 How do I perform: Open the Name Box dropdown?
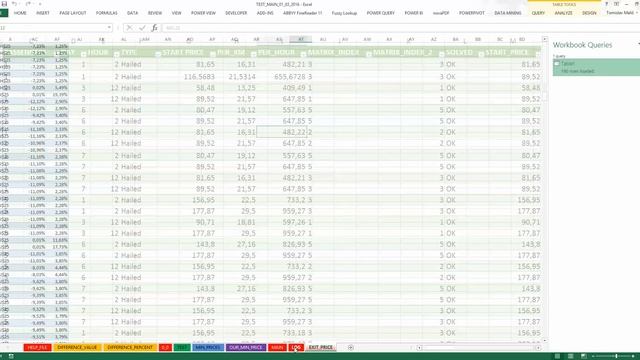point(109,28)
